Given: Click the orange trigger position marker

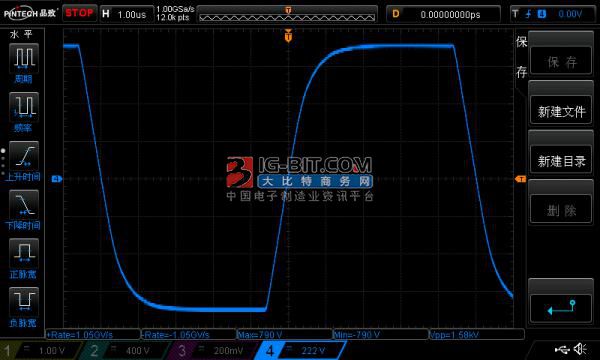Looking at the screenshot, I should click(x=288, y=35).
